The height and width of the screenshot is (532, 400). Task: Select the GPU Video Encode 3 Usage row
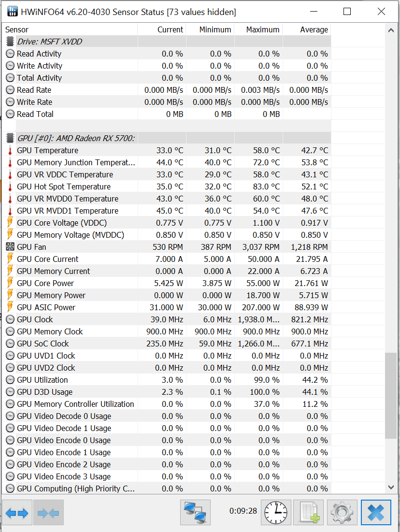pos(167,476)
